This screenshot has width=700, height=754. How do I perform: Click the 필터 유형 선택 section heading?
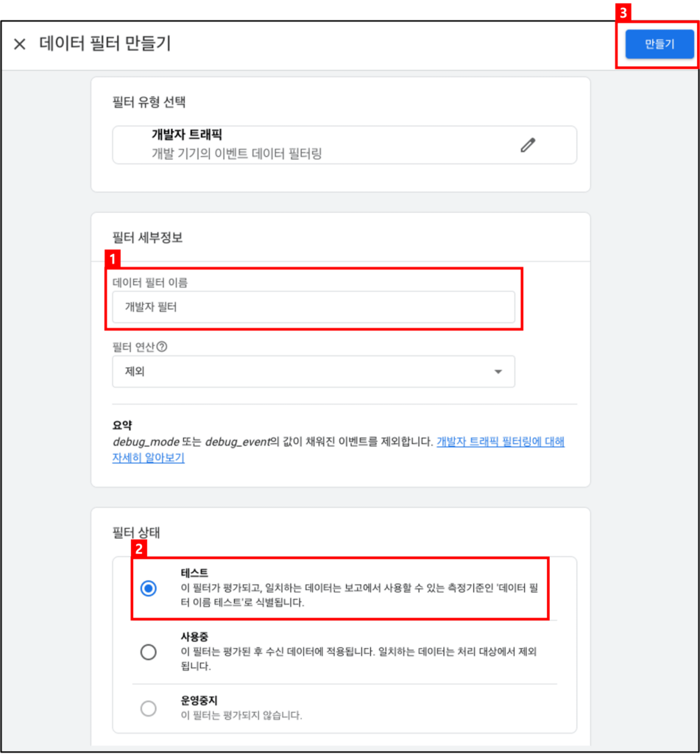[x=149, y=102]
